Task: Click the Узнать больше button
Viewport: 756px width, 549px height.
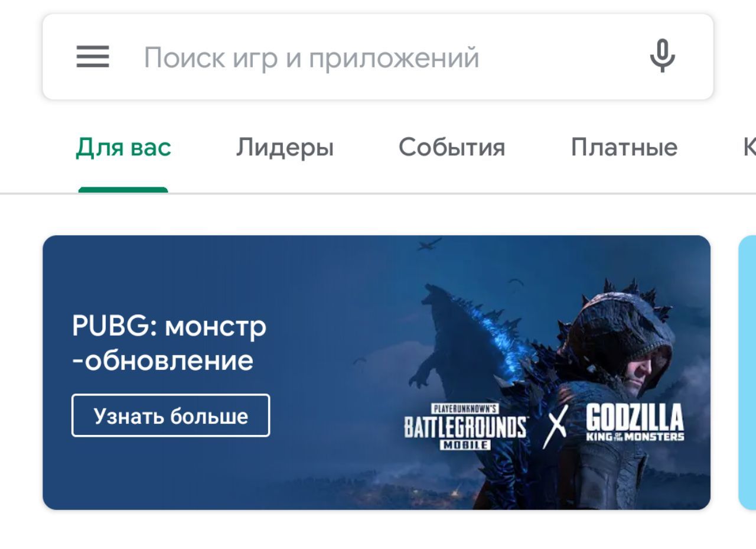Action: pos(171,416)
